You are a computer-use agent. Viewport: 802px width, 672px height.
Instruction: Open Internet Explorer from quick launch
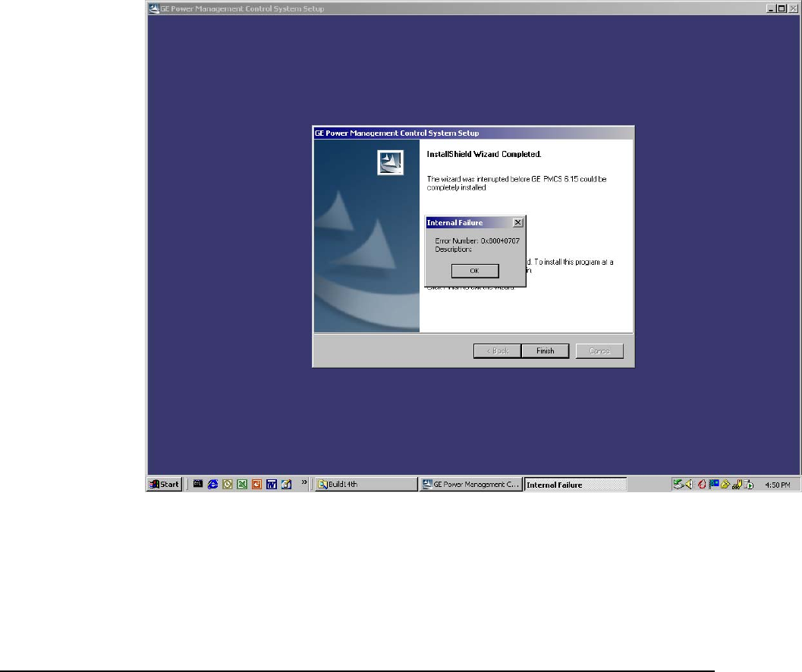coord(212,485)
